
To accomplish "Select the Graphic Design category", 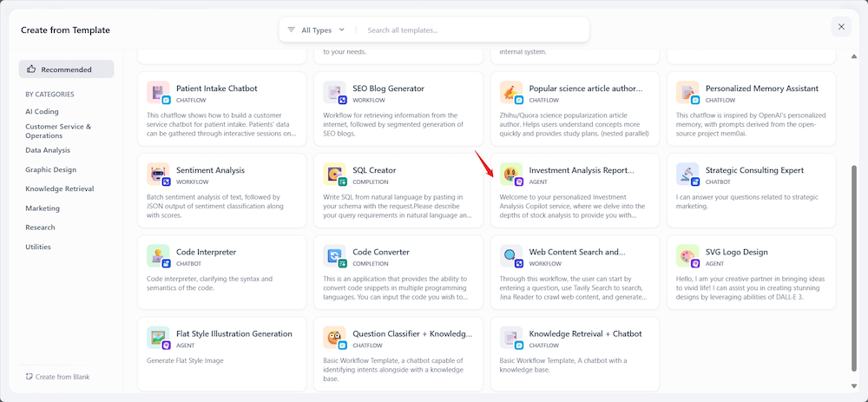I will (51, 169).
